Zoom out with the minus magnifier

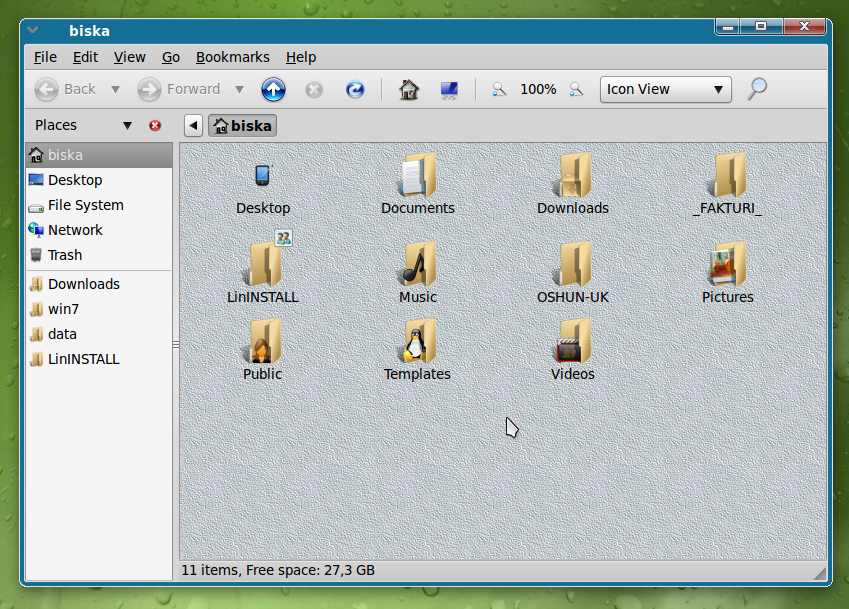tap(499, 89)
